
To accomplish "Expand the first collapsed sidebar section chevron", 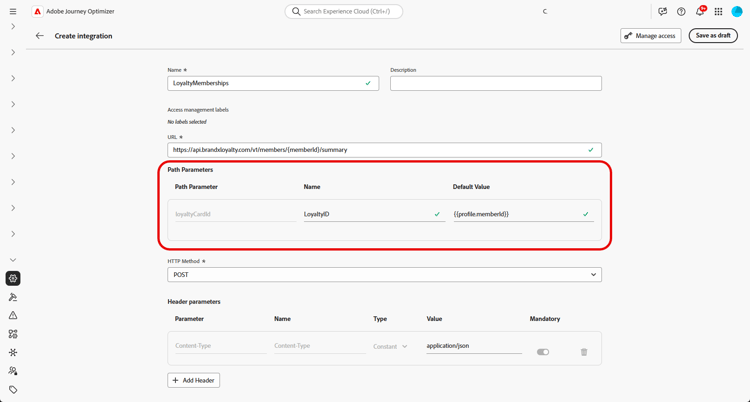I will coord(13,27).
